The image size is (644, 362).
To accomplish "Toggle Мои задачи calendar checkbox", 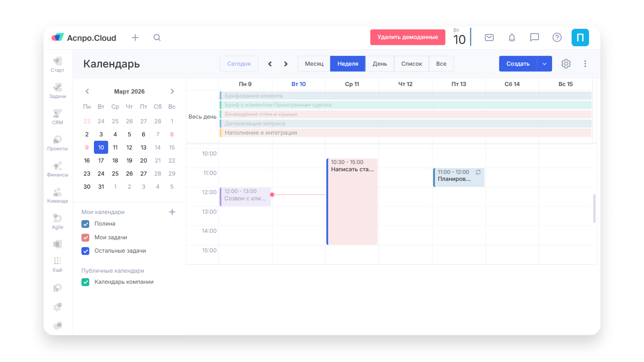I will click(86, 238).
